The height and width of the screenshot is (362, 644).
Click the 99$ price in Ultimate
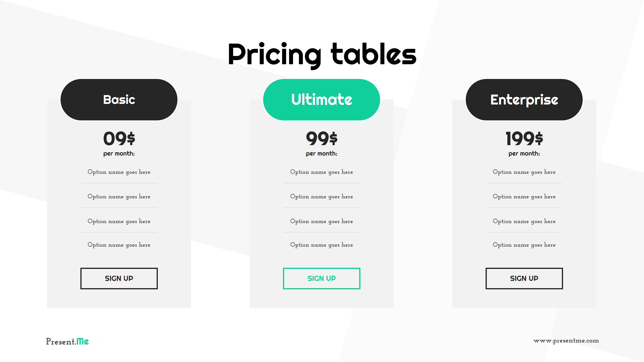tap(322, 138)
